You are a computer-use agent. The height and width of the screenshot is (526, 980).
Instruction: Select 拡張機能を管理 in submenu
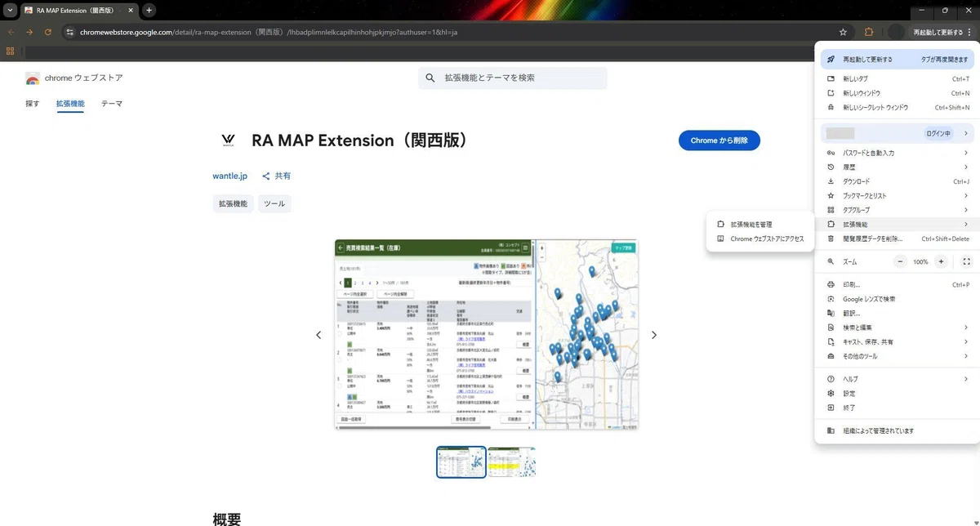click(x=760, y=224)
